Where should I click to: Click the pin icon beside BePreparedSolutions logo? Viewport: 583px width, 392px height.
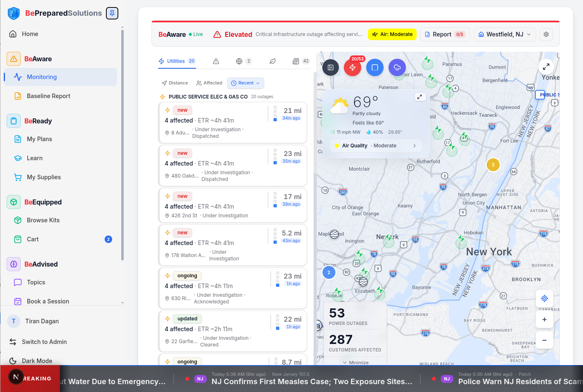click(112, 13)
